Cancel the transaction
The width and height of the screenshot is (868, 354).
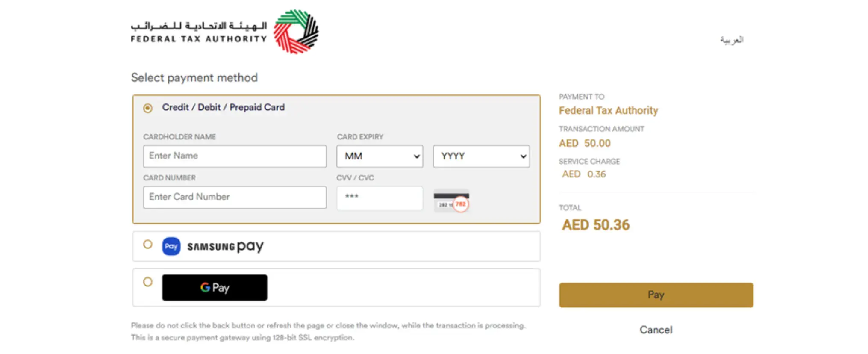[x=656, y=329]
